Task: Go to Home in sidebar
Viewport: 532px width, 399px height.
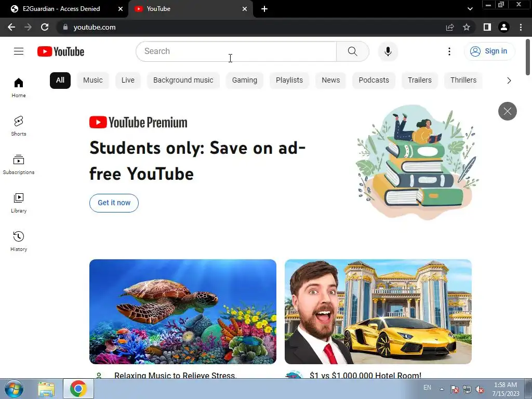Action: click(x=19, y=87)
